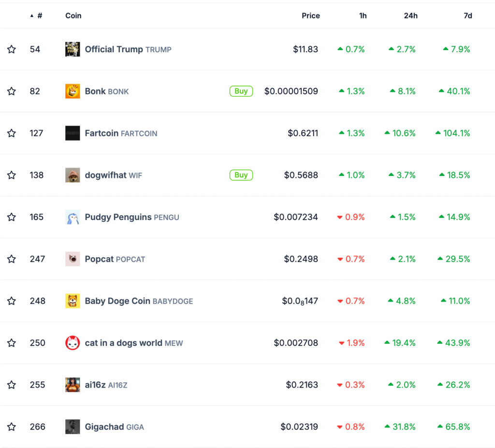The image size is (495, 448).
Task: Click the cat in a dogs world logo
Action: click(x=73, y=343)
